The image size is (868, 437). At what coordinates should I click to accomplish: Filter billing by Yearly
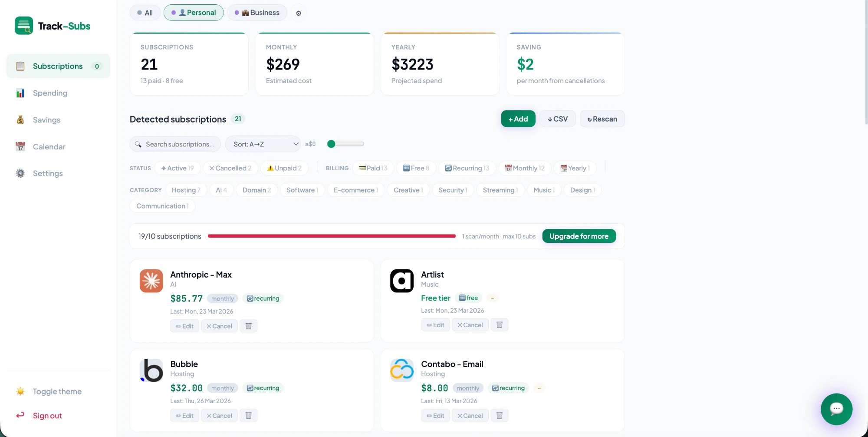coord(575,168)
